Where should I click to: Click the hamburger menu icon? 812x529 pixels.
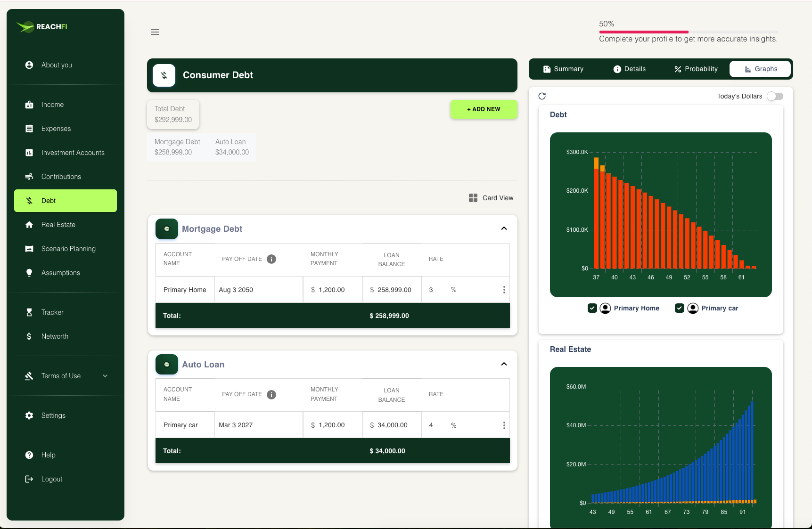point(155,32)
